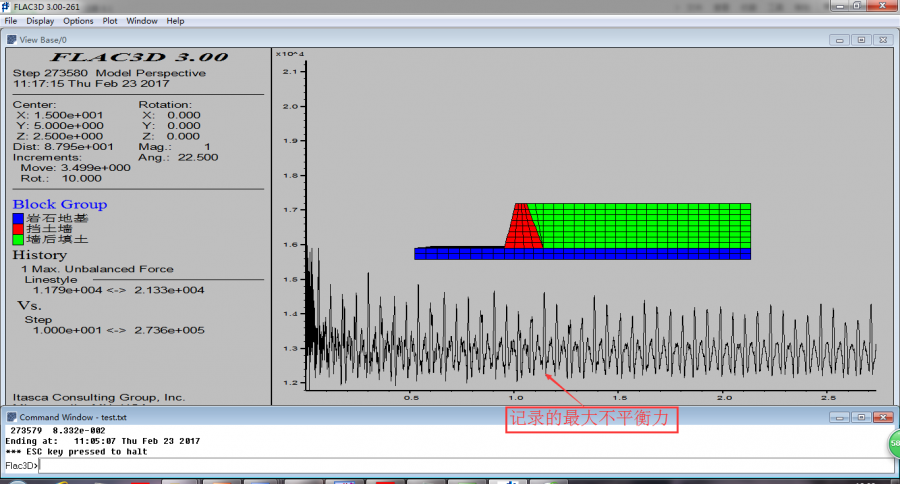900x484 pixels.
Task: Click the Command Window icon
Action: [11, 417]
